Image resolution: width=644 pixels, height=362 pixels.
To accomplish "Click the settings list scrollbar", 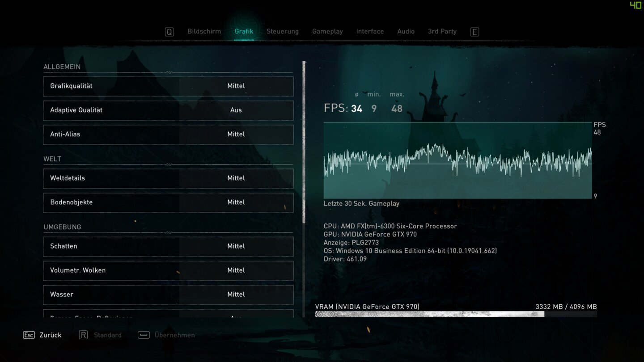I will (x=304, y=142).
